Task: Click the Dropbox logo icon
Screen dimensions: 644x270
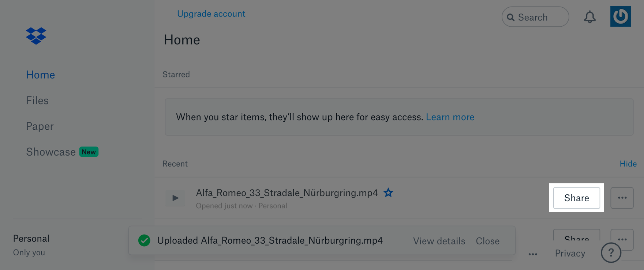Action: point(36,36)
